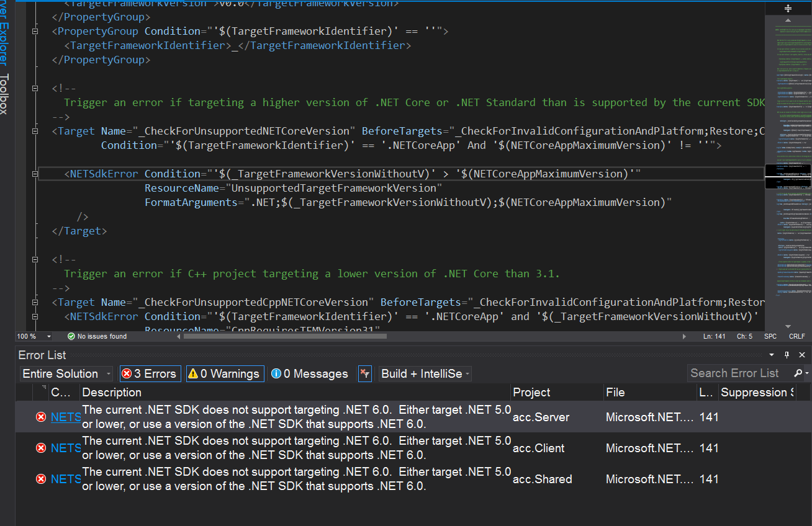Toggle the 3 Errors filter button
Viewport: 812px width, 526px height.
(x=150, y=373)
